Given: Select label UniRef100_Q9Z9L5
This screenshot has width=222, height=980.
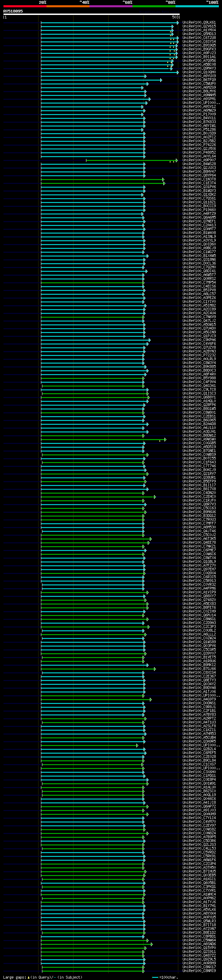Looking at the screenshot, I should 199,959.
